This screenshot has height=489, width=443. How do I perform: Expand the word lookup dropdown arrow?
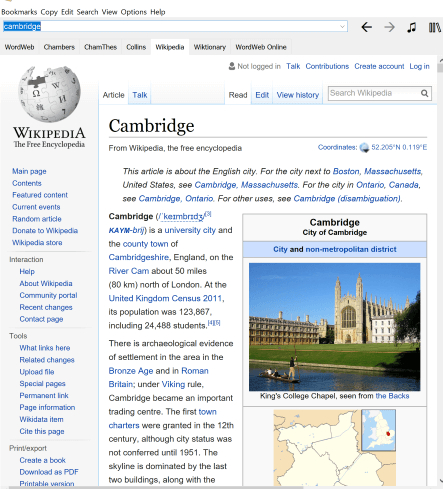[x=342, y=26]
